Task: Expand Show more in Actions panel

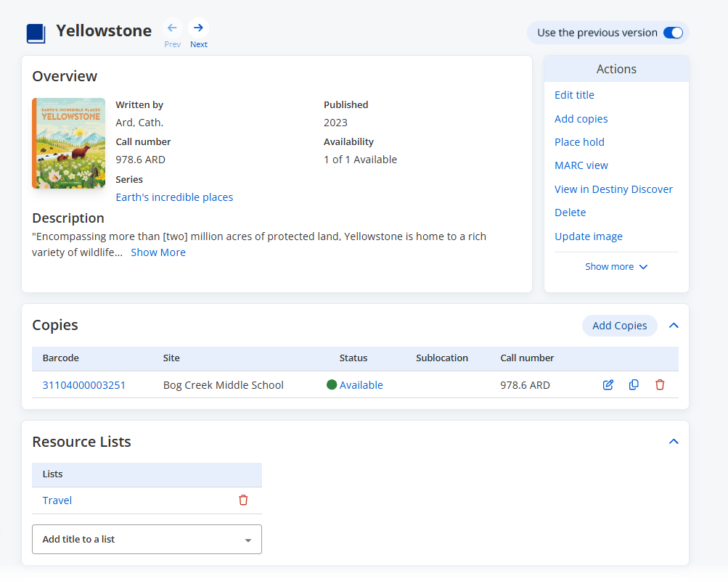Action: pos(616,267)
